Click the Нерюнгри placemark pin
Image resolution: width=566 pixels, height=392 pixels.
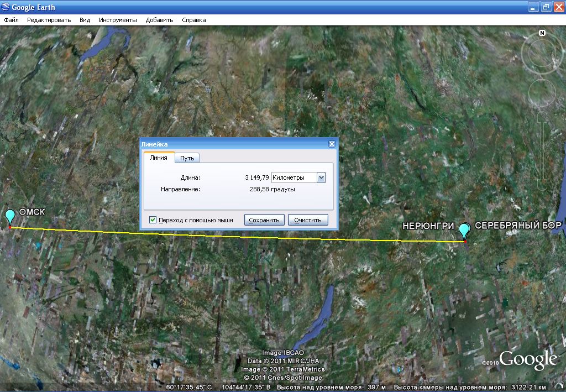pos(464,231)
